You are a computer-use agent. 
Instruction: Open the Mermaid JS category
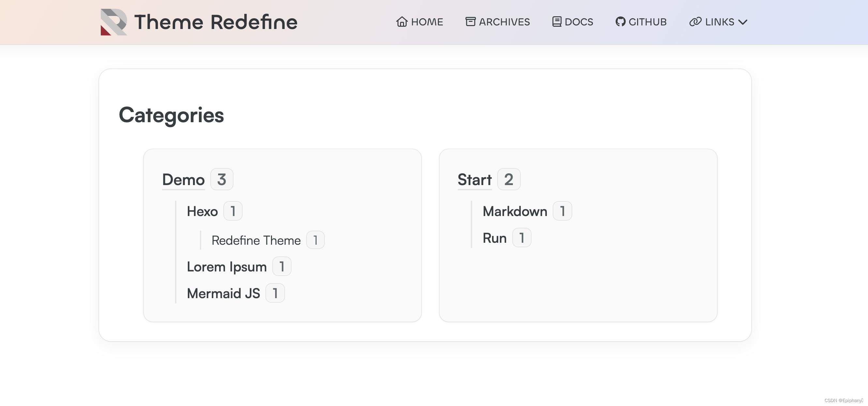pos(223,293)
